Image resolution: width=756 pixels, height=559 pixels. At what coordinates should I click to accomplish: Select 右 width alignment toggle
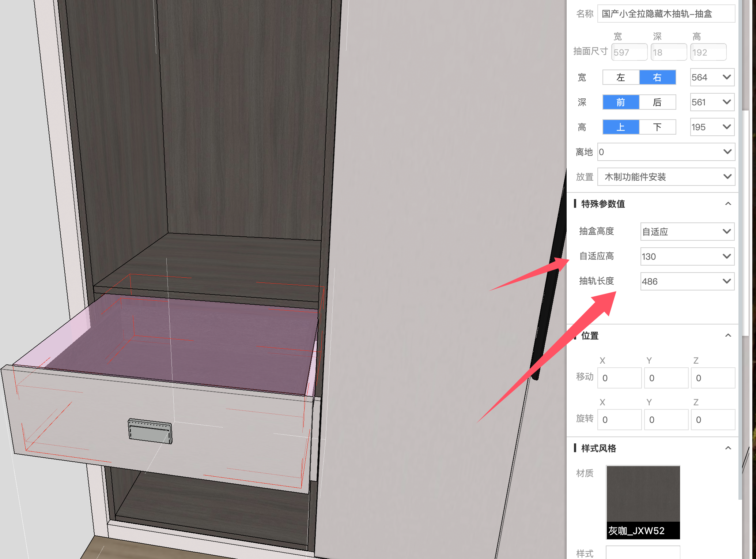click(x=657, y=78)
